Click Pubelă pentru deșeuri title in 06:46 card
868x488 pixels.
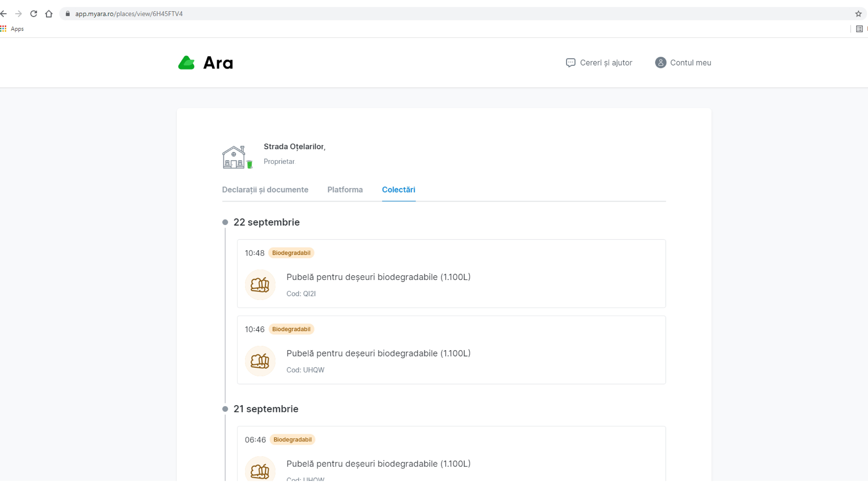tap(378, 464)
